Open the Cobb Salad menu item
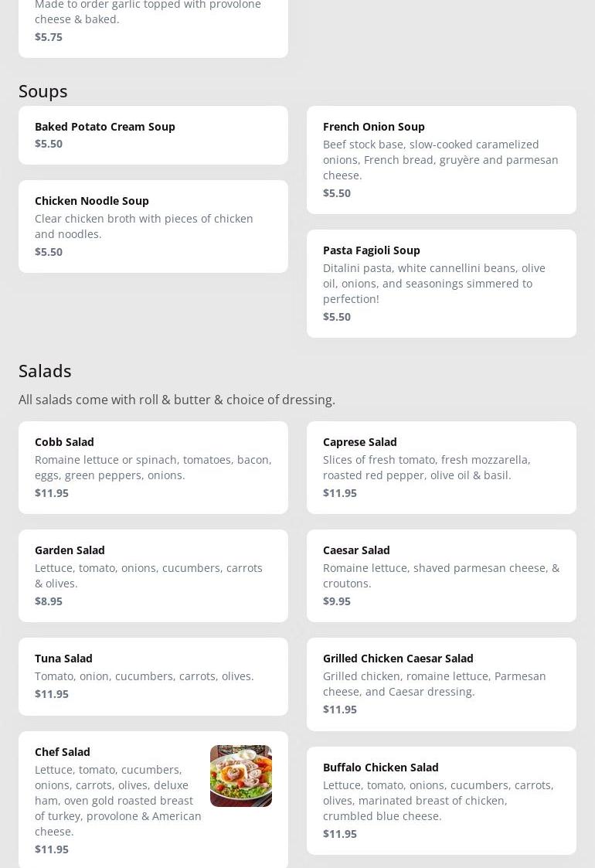The image size is (595, 868). coord(153,468)
